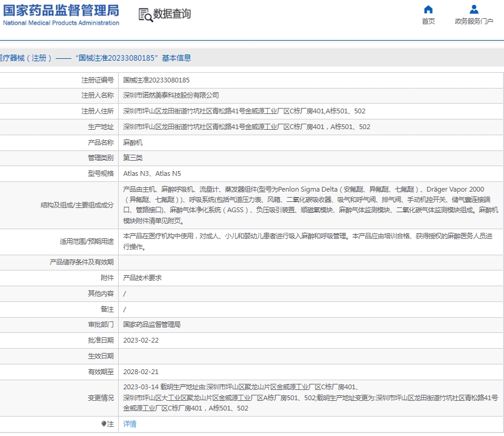Click the 产品名称 row label
Screen dimensions: 504x436
[x=101, y=143]
